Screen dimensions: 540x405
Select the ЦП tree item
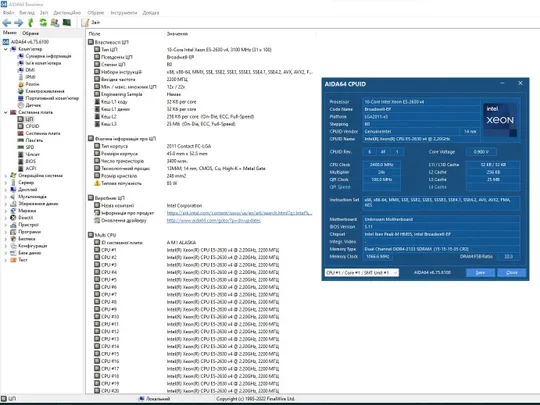pyautogui.click(x=29, y=119)
